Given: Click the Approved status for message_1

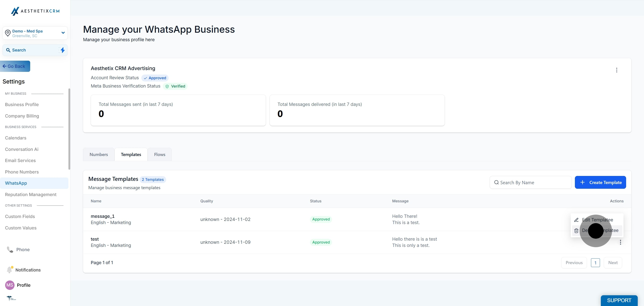Looking at the screenshot, I should coord(321,219).
